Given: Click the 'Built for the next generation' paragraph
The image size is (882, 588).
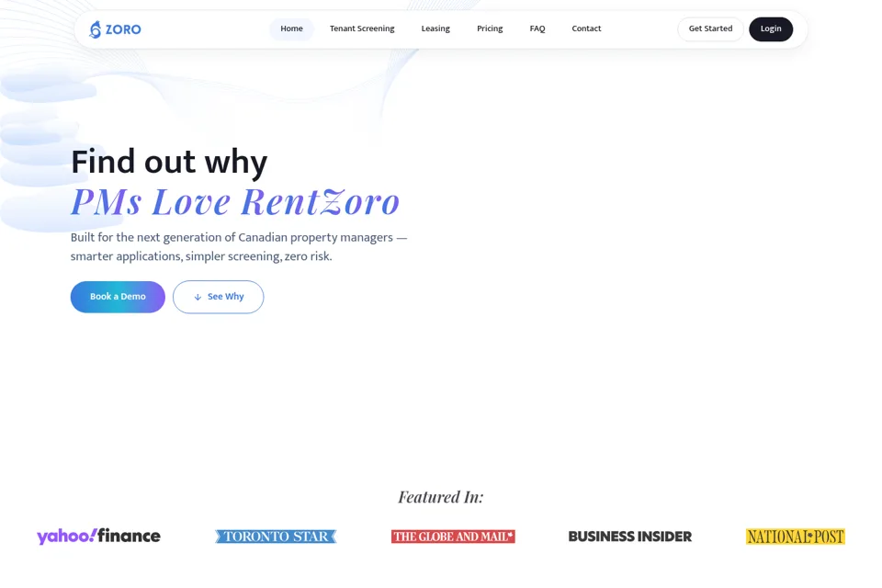Looking at the screenshot, I should 239,246.
